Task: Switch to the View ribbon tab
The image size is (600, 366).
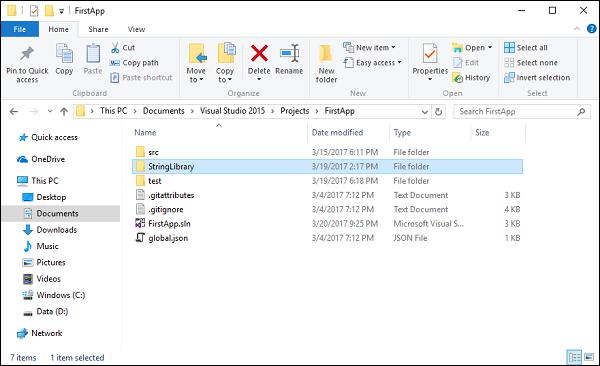Action: pyautogui.click(x=136, y=29)
